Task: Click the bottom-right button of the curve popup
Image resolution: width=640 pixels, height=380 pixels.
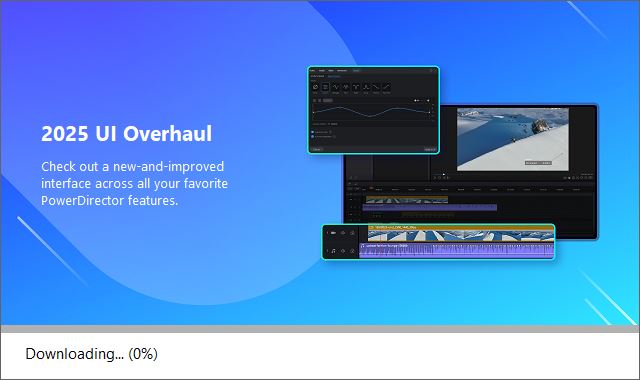Action: [430, 149]
